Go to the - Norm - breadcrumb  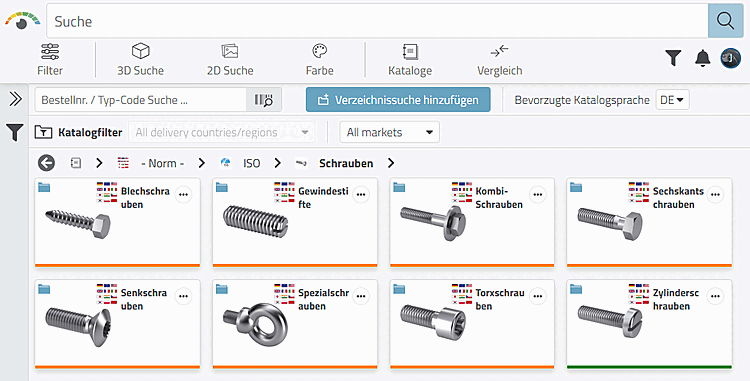(x=163, y=163)
